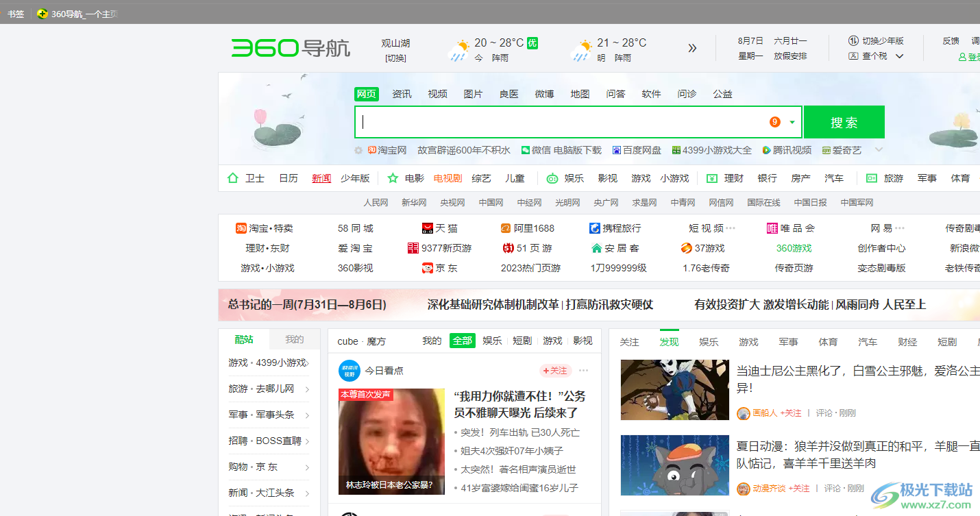
Task: Click the home icon beside 卫士
Action: coord(232,178)
